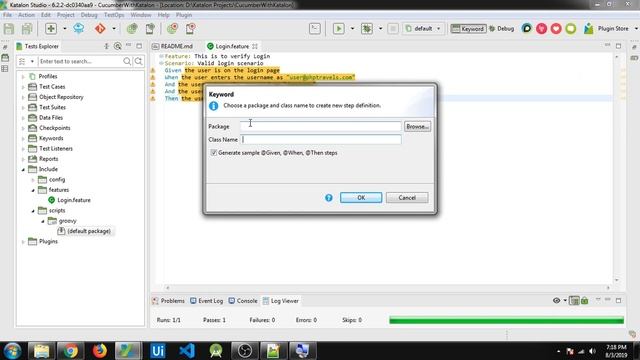Open the Console tab
This screenshot has width=640, height=360.
click(243, 301)
